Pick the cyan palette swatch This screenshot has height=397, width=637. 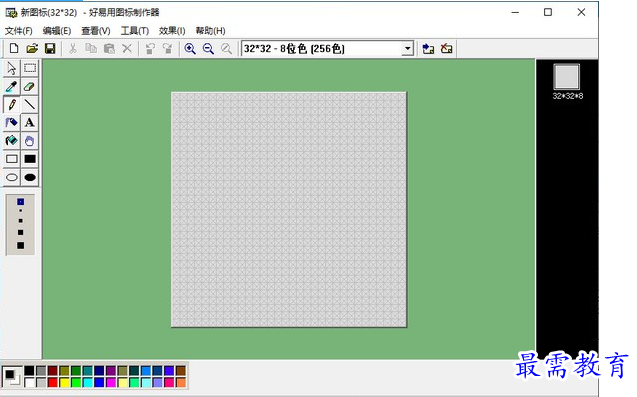88,382
